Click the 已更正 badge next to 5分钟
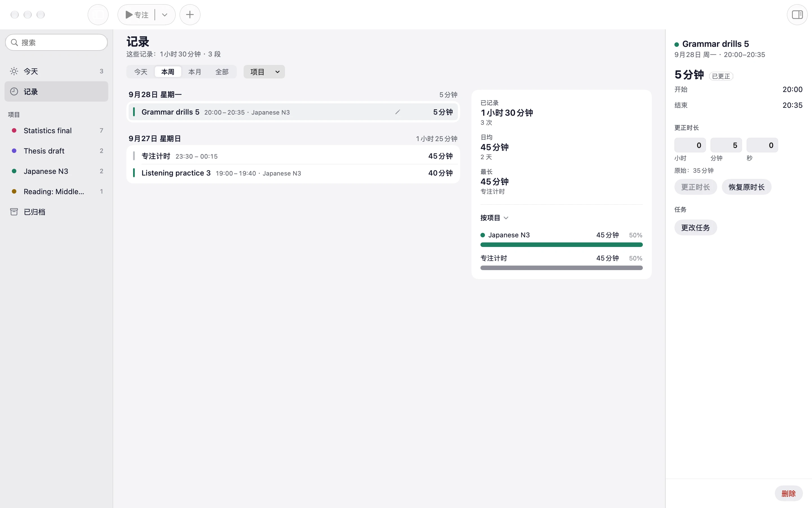The height and width of the screenshot is (508, 812). (721, 76)
